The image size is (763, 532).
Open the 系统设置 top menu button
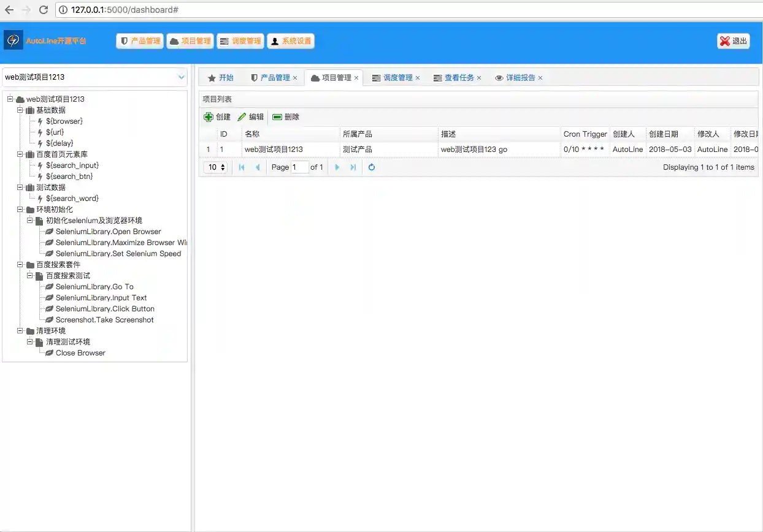click(291, 41)
